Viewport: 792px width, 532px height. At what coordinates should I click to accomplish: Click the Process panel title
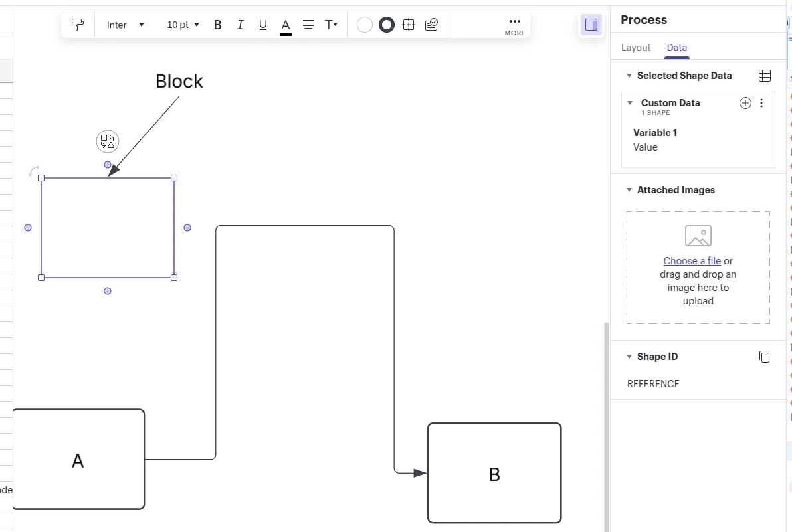click(x=644, y=20)
